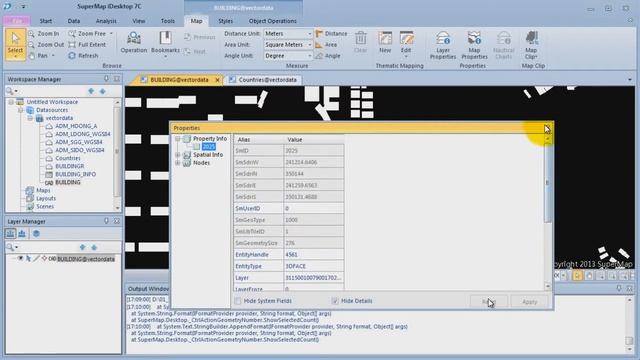Pin the Workspace Manager panel

tap(107, 79)
